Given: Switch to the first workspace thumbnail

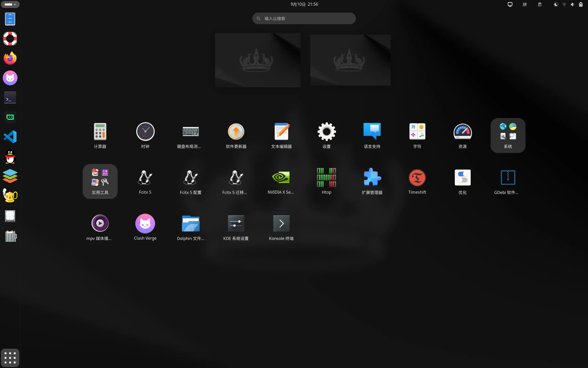Looking at the screenshot, I should click(x=257, y=60).
